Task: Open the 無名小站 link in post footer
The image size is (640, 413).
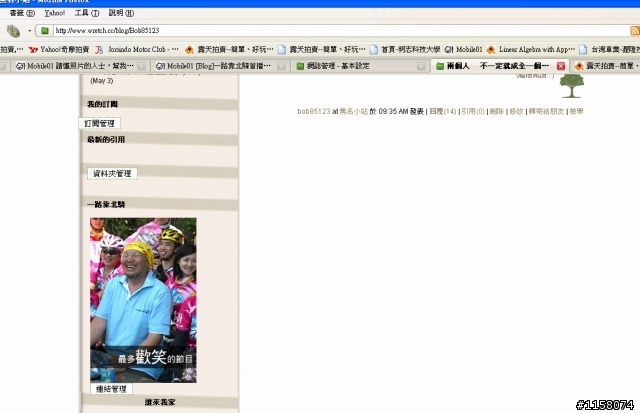Action: pyautogui.click(x=353, y=111)
